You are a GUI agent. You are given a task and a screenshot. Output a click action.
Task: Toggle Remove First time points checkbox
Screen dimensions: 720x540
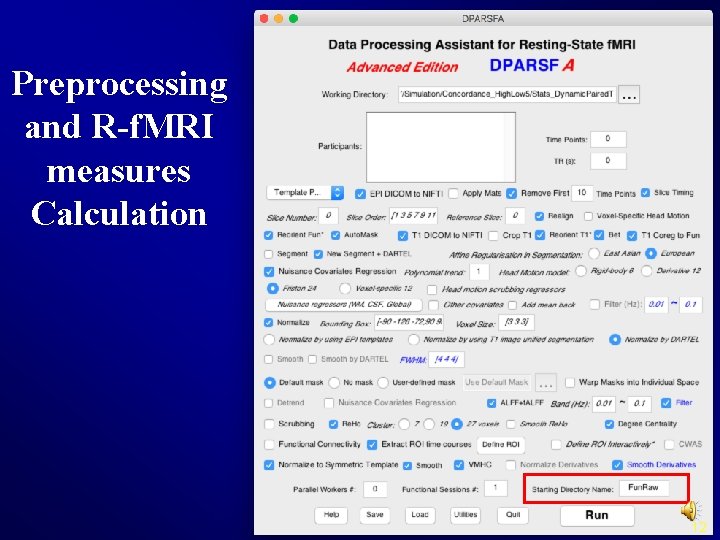pos(512,193)
